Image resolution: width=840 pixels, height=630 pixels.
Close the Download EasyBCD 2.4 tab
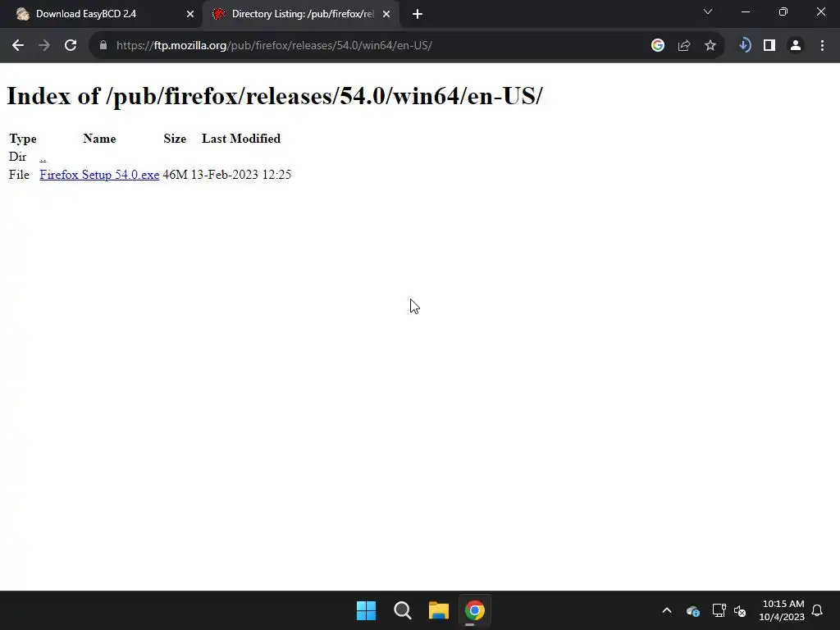[x=190, y=14]
